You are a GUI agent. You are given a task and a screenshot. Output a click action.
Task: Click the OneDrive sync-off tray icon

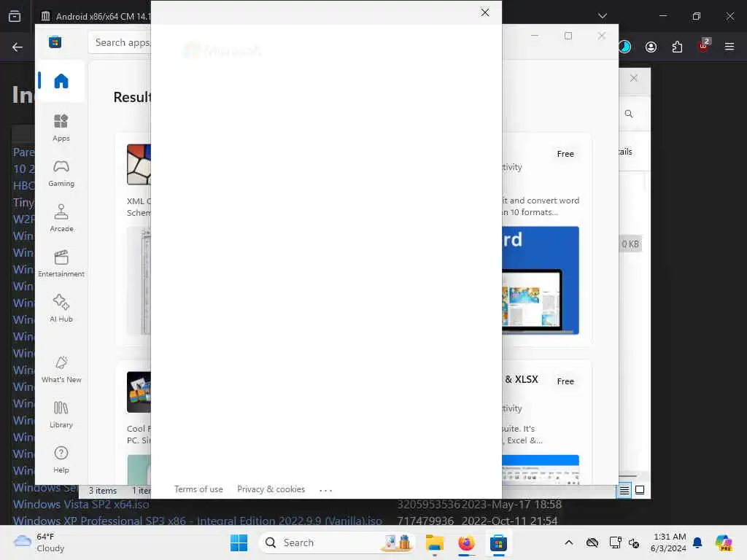click(592, 542)
